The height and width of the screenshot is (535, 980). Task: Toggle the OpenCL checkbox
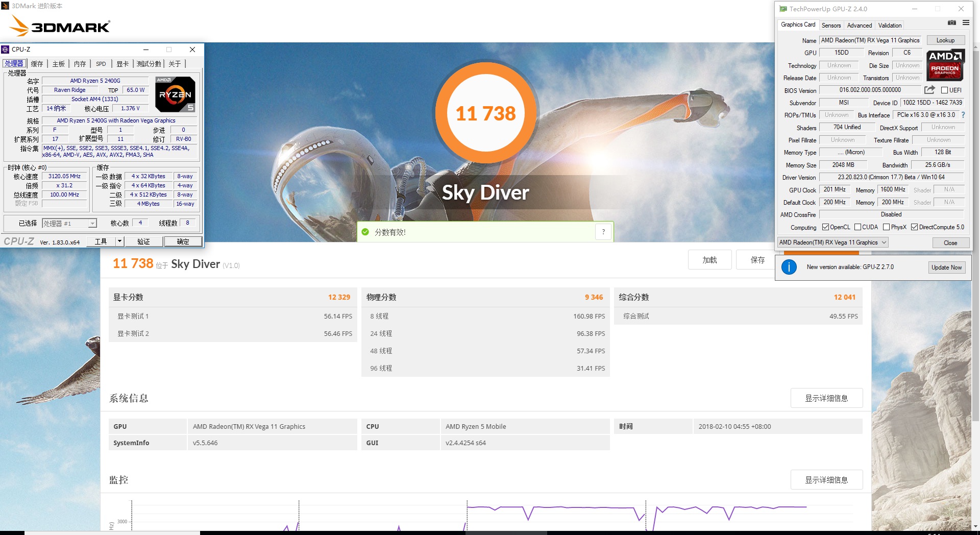(x=825, y=227)
